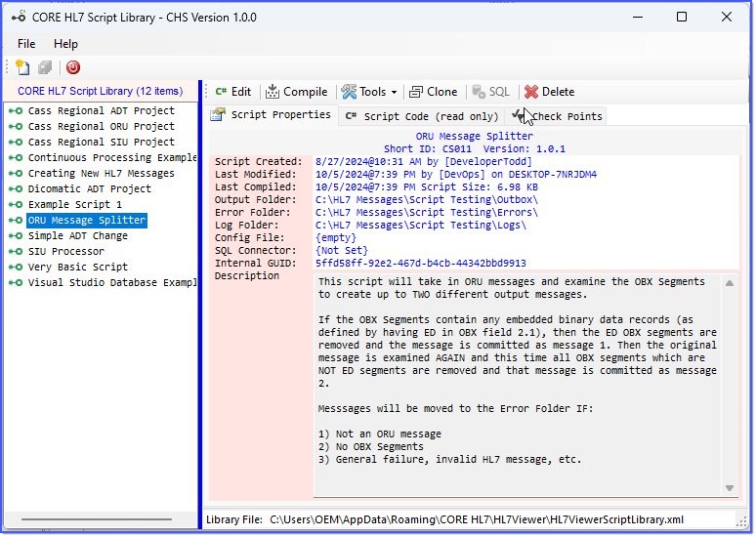Click icon beside SIU Processor
The width and height of the screenshot is (756, 537).
point(16,251)
